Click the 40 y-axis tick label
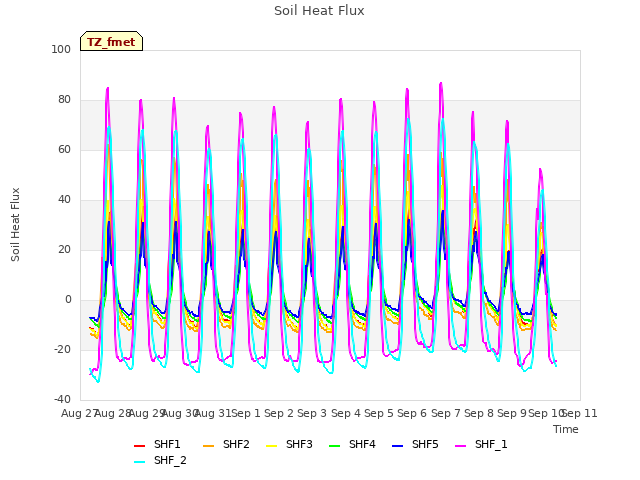The height and width of the screenshot is (480, 640). (64, 200)
